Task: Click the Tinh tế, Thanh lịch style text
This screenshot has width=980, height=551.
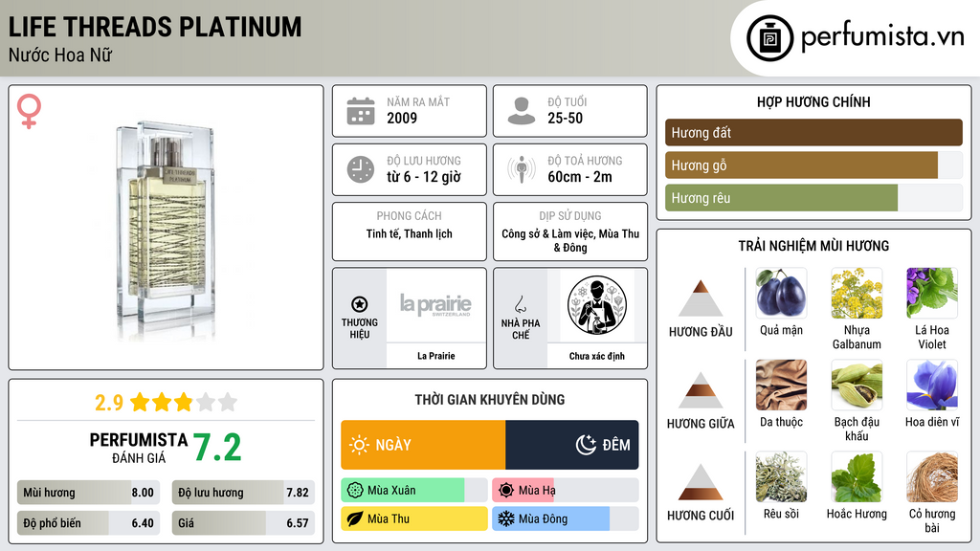Action: [x=410, y=233]
